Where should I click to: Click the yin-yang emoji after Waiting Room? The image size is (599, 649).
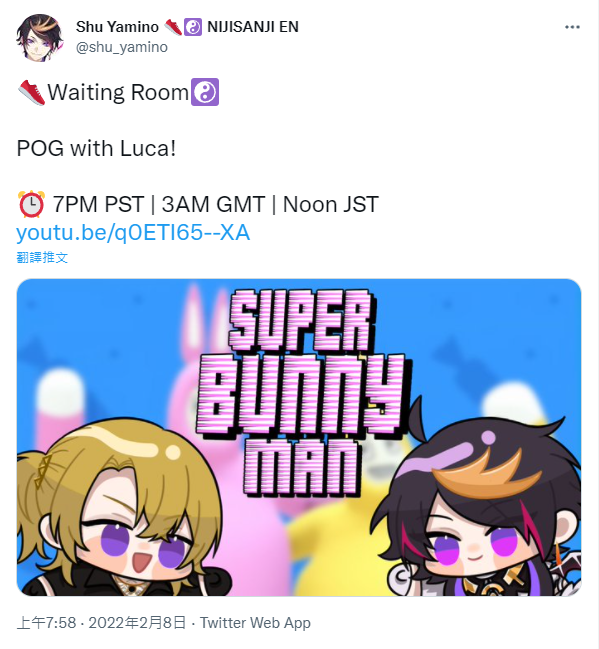coord(204,92)
